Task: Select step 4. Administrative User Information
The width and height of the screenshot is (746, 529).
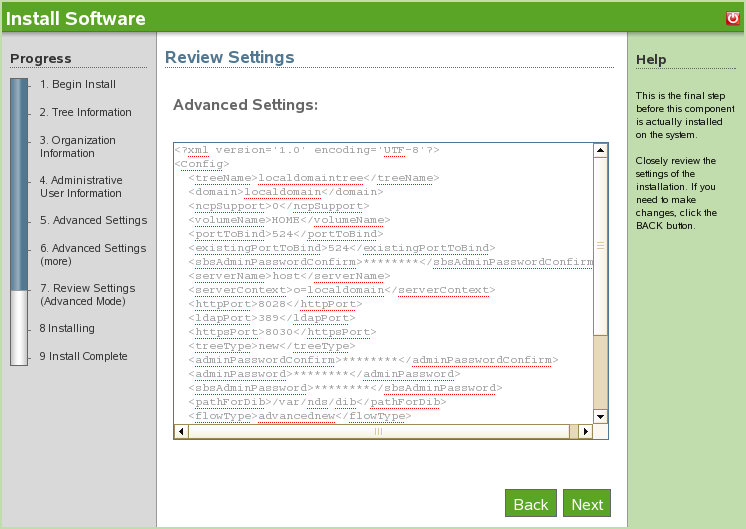Action: pos(81,186)
